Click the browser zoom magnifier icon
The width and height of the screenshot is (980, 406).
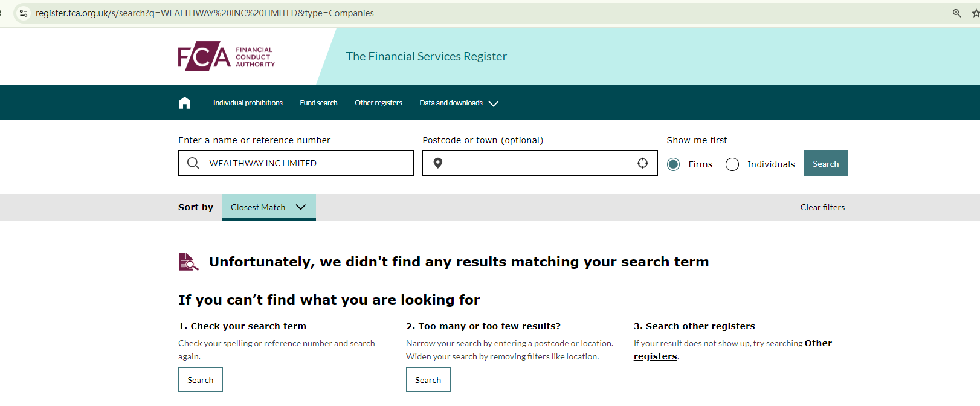coord(956,13)
